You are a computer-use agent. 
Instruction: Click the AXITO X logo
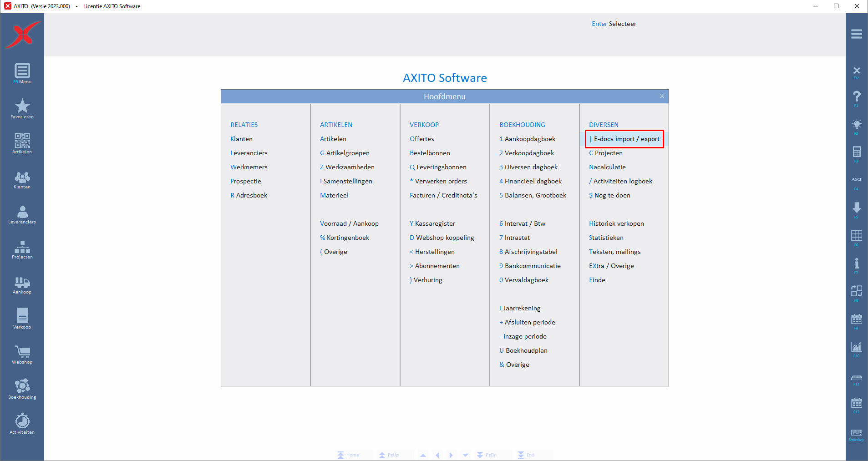click(x=22, y=35)
